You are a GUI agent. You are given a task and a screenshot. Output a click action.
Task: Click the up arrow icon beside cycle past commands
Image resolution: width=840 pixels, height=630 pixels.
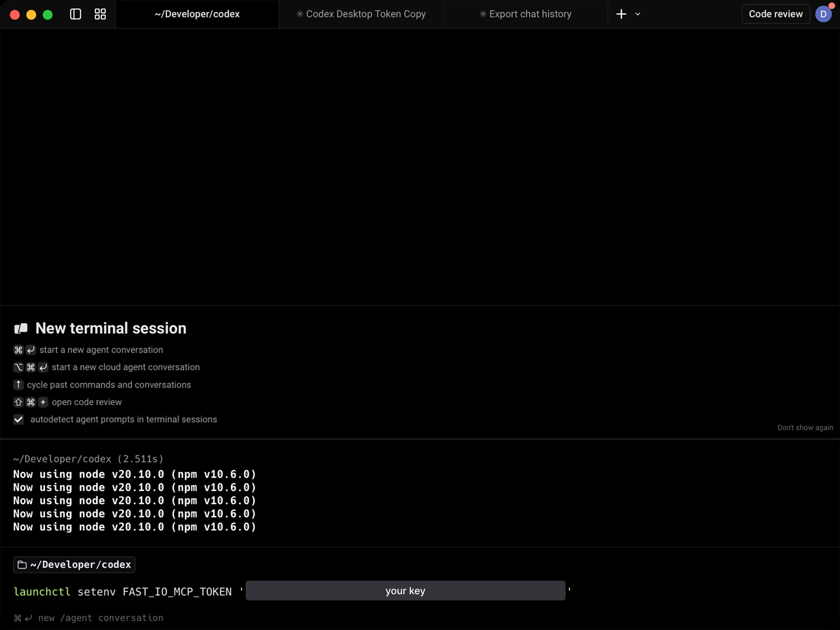[x=18, y=384]
